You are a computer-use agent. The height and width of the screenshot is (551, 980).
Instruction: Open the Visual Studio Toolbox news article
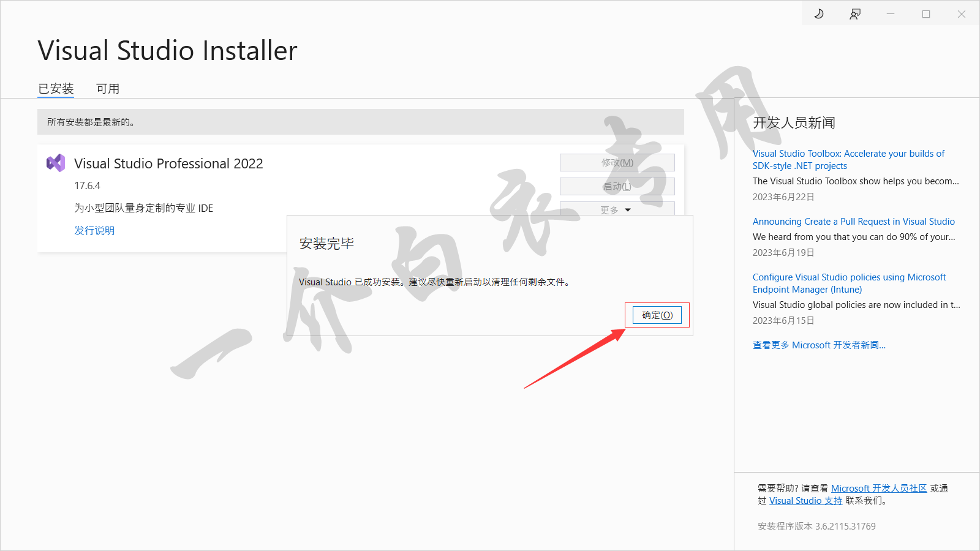[x=848, y=160]
